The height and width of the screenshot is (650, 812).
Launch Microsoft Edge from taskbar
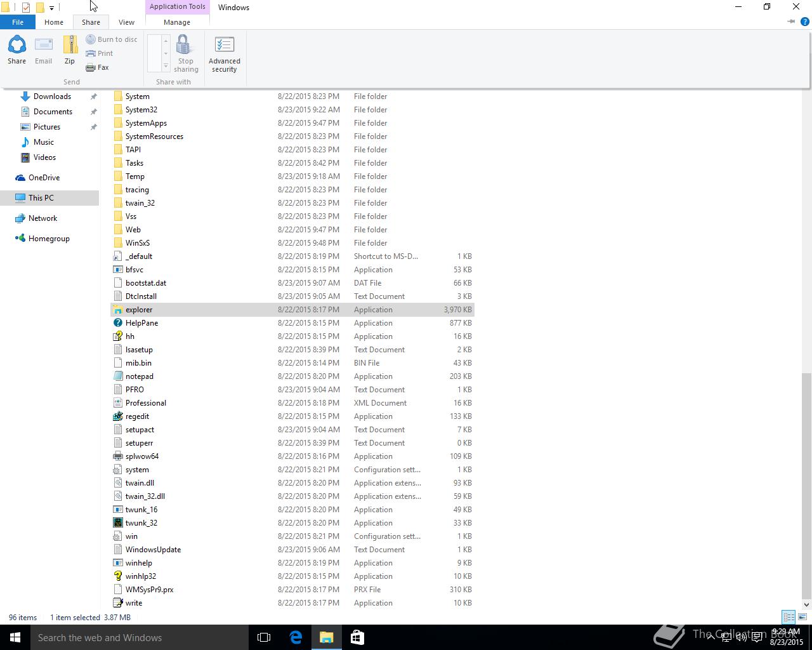(x=296, y=637)
